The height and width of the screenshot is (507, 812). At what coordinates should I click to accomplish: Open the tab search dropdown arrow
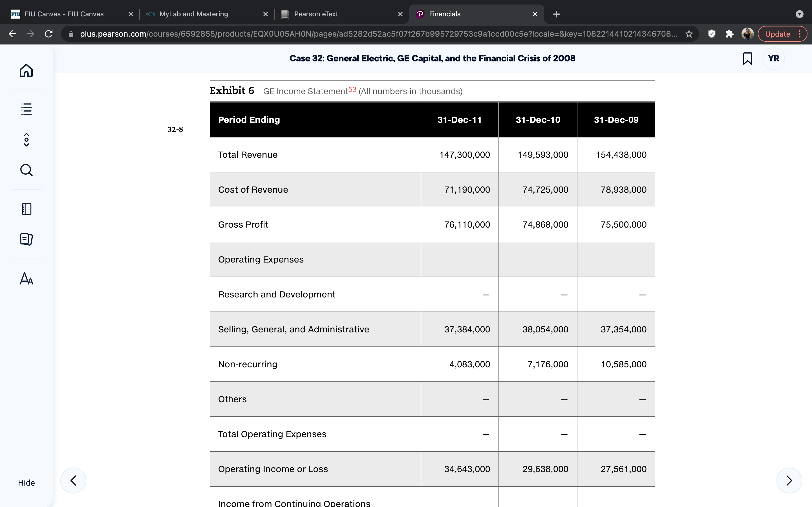pyautogui.click(x=799, y=14)
